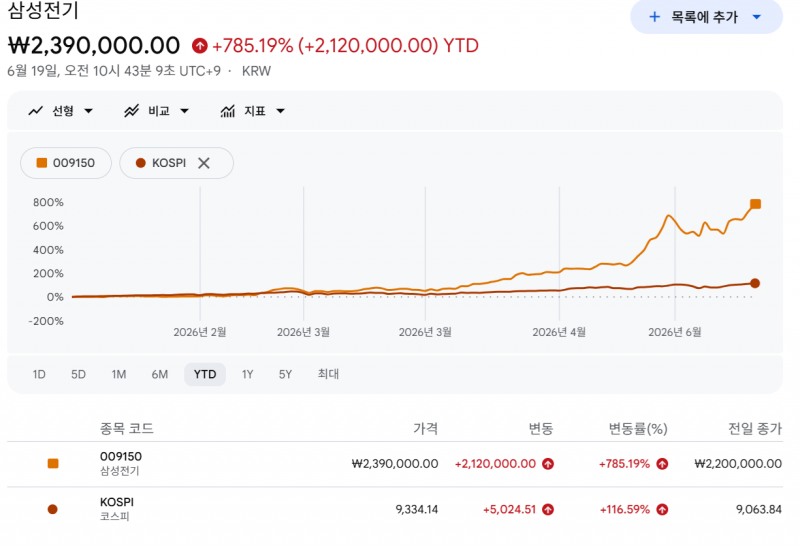
Task: Click the up-arrow icon next to +2,120,000.00 in the table
Action: tap(548, 464)
